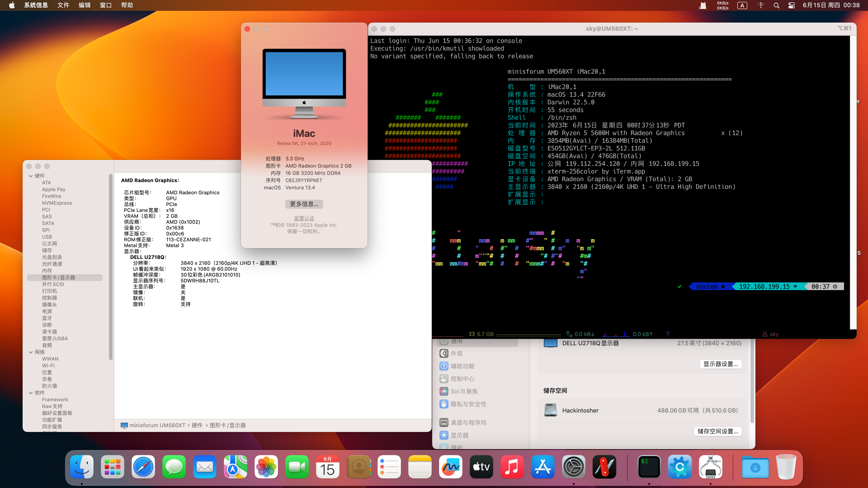This screenshot has width=868, height=488.
Task: Launch Safari from the dock
Action: 143,467
